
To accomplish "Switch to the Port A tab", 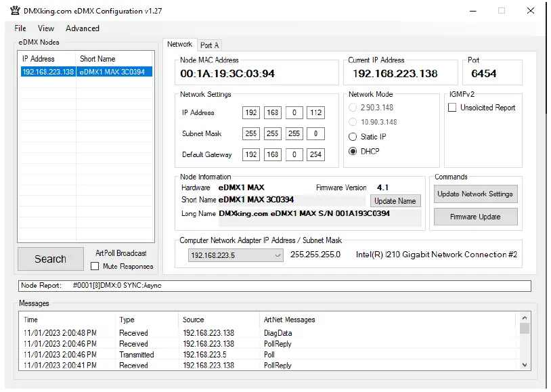I will (209, 45).
